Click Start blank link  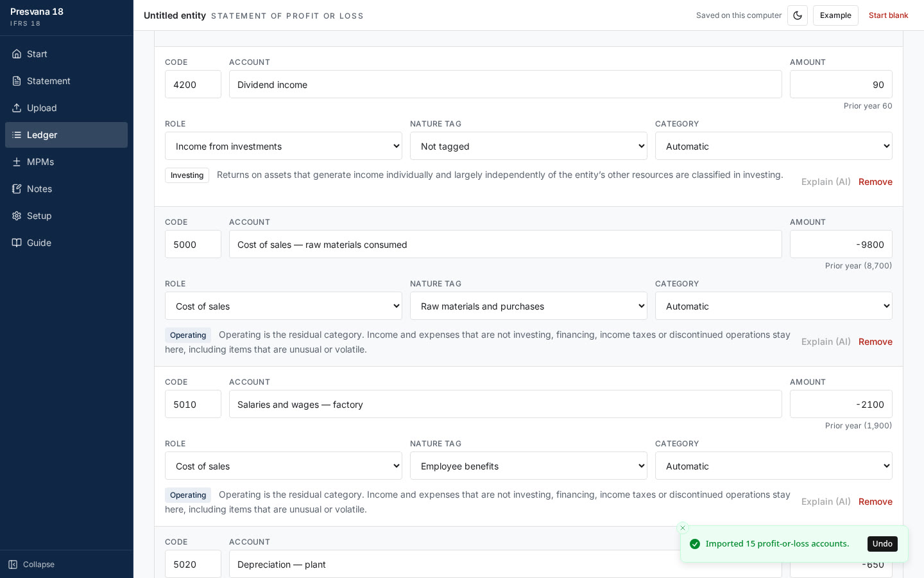pyautogui.click(x=888, y=15)
